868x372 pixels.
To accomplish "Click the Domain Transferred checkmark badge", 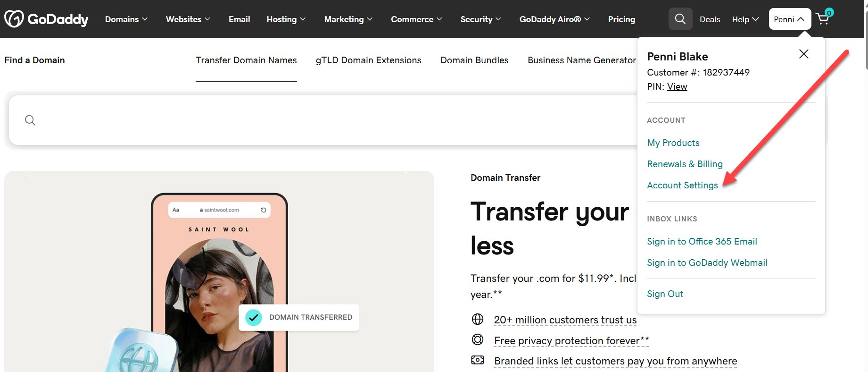I will 254,317.
